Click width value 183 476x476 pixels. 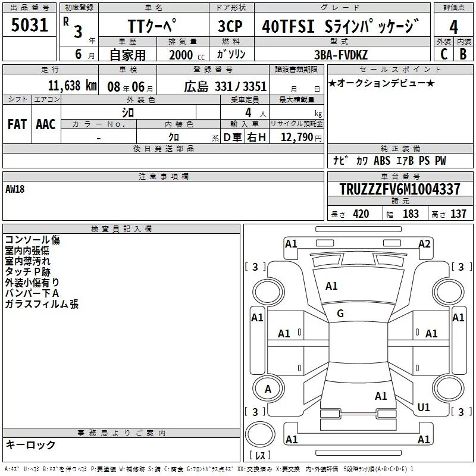[411, 214]
